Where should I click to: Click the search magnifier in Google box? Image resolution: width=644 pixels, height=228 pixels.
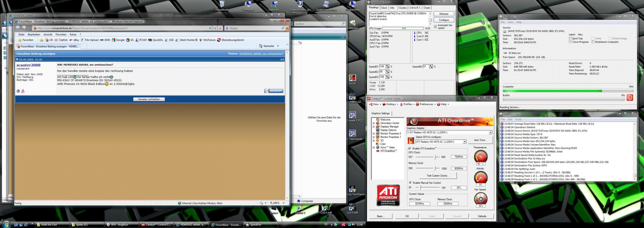(283, 28)
